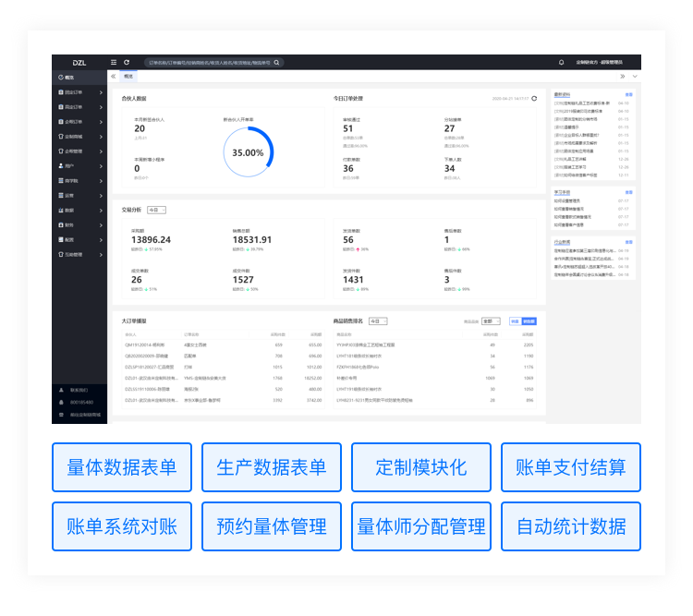Image resolution: width=693 pixels, height=616 pixels.
Task: Click the 预约量体管理 button
Action: pos(272,526)
